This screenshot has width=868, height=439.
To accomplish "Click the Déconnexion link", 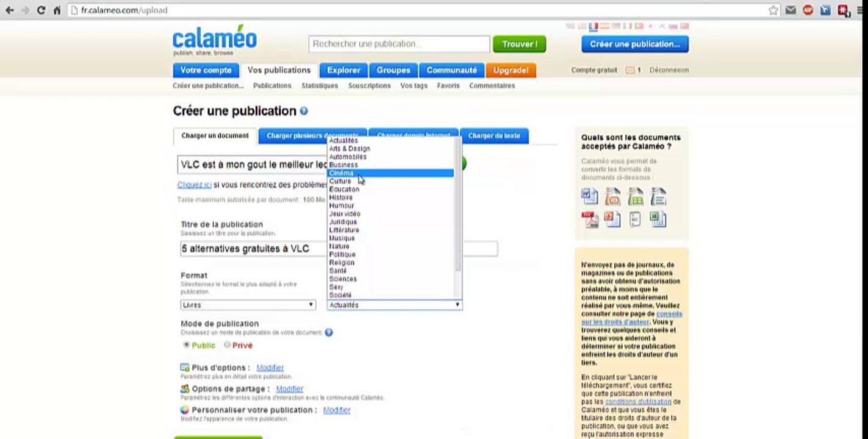I will tap(669, 70).
